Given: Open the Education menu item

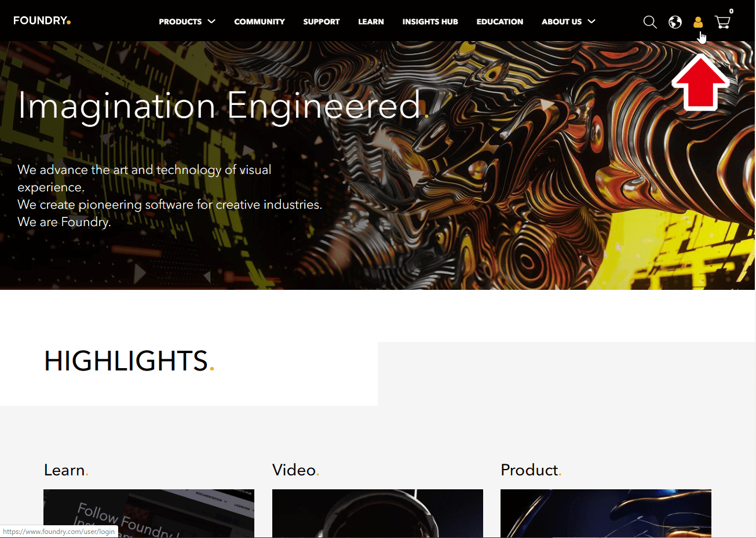Looking at the screenshot, I should (x=500, y=21).
